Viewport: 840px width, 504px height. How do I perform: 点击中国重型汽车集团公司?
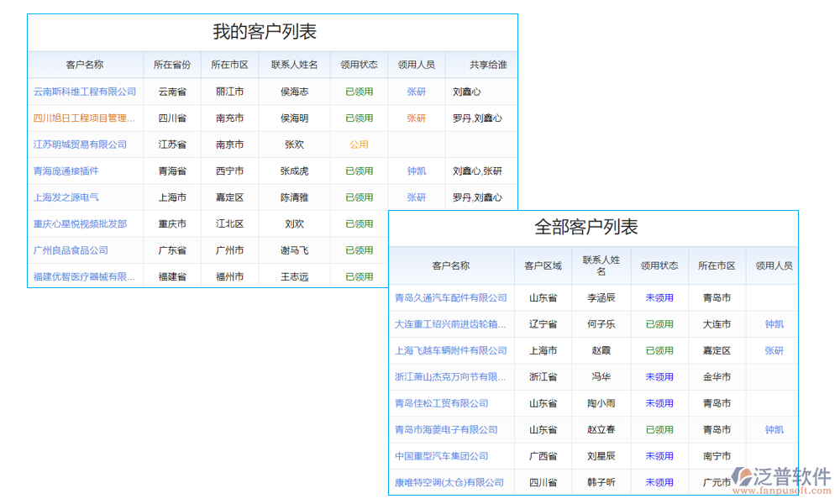tap(440, 456)
